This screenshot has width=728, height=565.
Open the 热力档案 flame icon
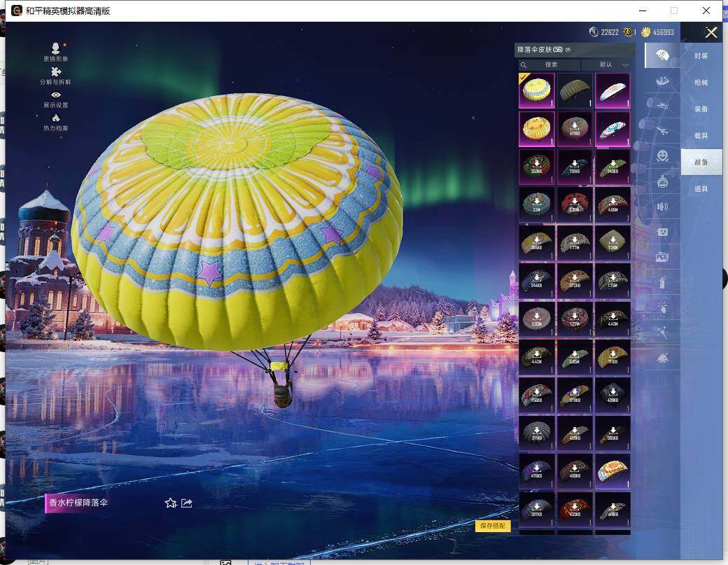pyautogui.click(x=56, y=118)
